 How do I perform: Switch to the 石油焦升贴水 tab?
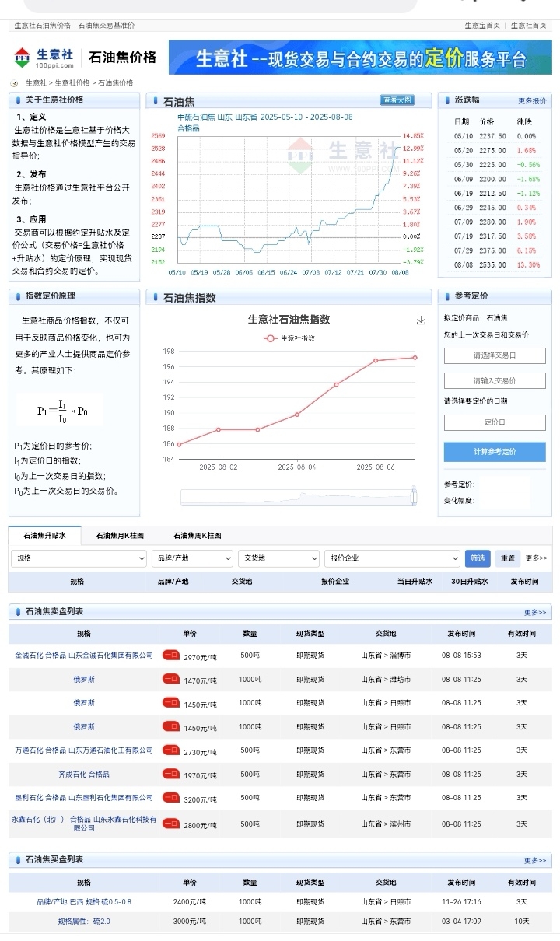[x=44, y=536]
